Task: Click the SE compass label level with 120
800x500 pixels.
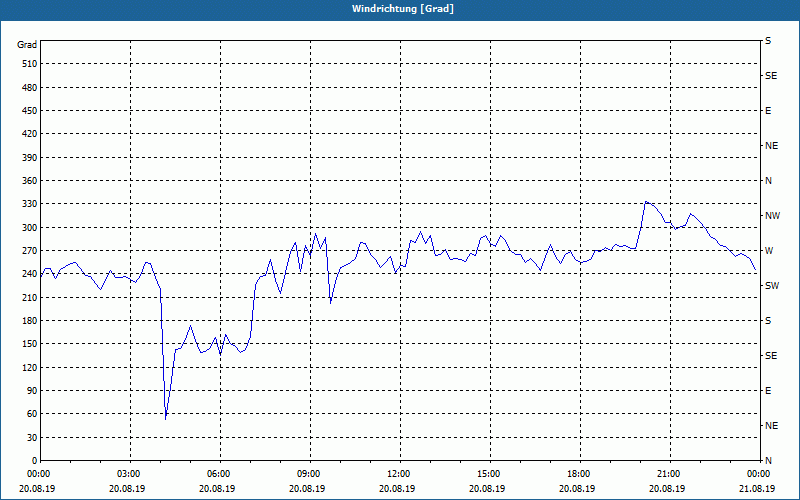Action: tap(771, 356)
